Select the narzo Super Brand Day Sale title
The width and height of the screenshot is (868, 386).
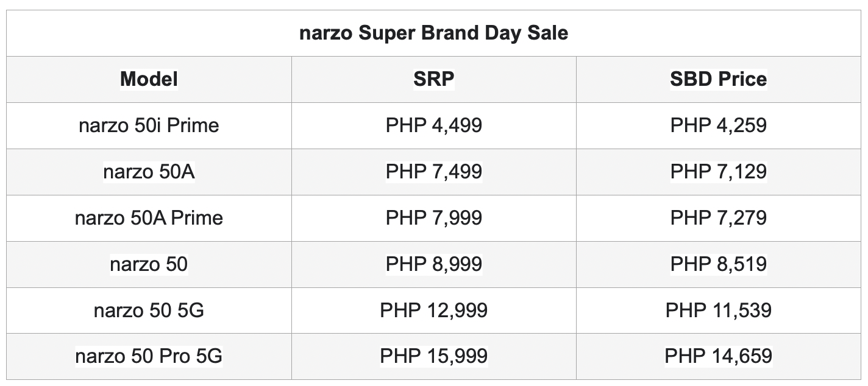point(433,33)
